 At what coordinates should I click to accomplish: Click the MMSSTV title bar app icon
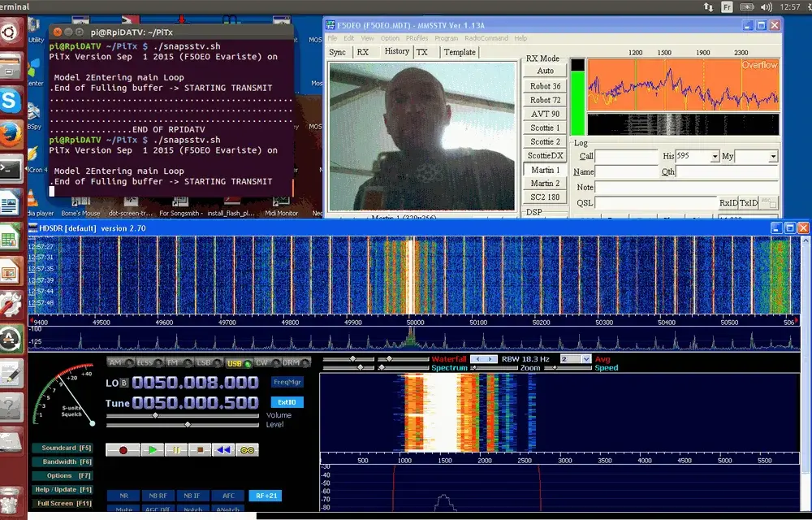[x=330, y=25]
